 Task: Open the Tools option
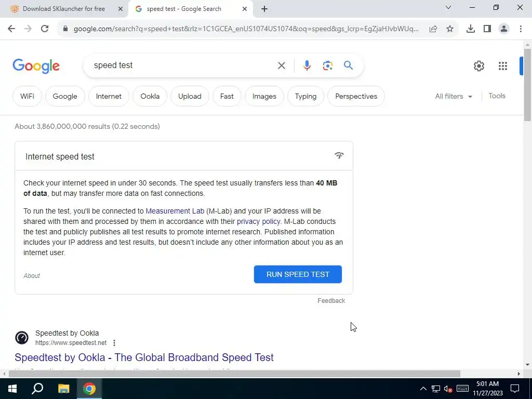click(497, 96)
